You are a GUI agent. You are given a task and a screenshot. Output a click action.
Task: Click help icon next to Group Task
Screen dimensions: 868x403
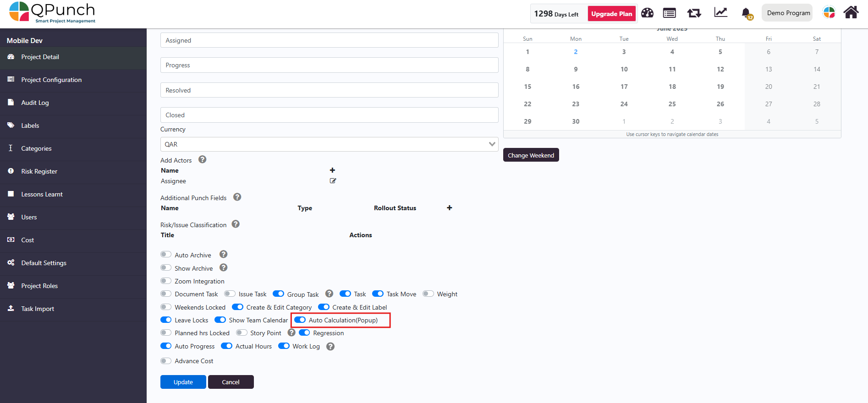[329, 294]
